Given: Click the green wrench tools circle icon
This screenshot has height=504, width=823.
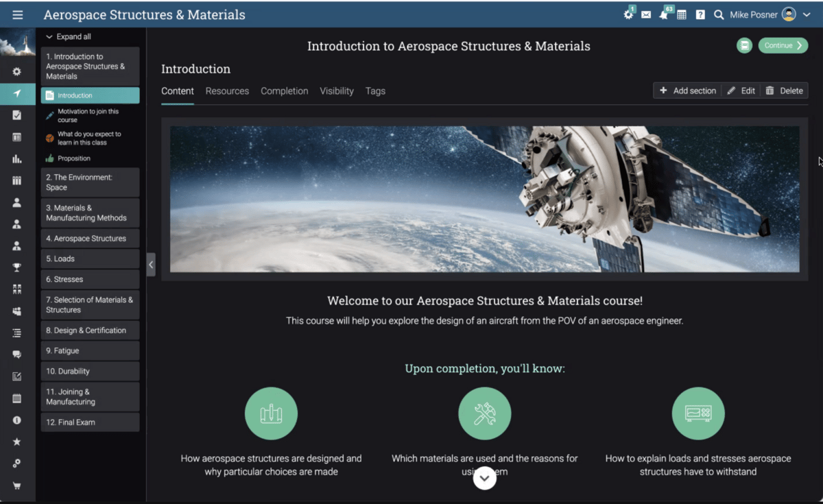Looking at the screenshot, I should pyautogui.click(x=485, y=413).
